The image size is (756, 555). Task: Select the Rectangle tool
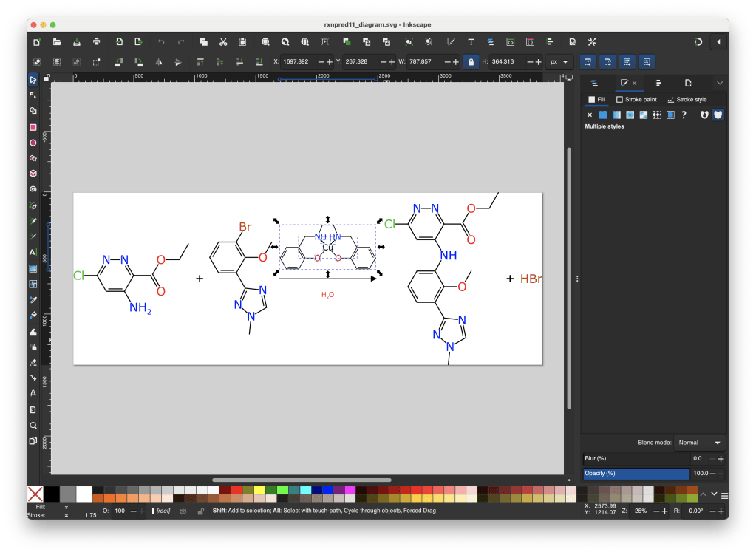pyautogui.click(x=33, y=126)
